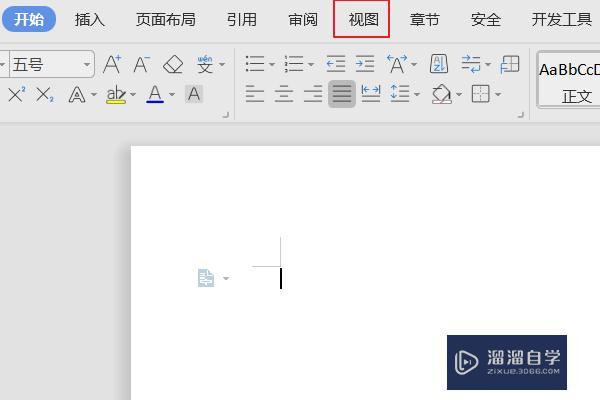600x400 pixels.
Task: Click the phonetic guide (wén) icon
Action: [x=205, y=64]
